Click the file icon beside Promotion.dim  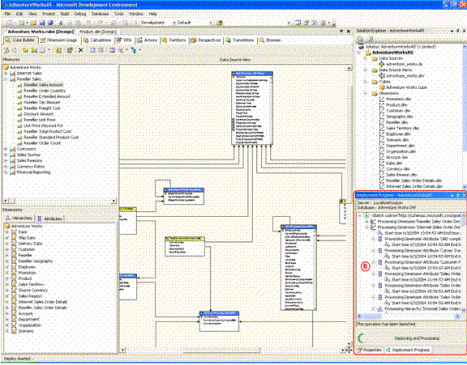[382, 99]
